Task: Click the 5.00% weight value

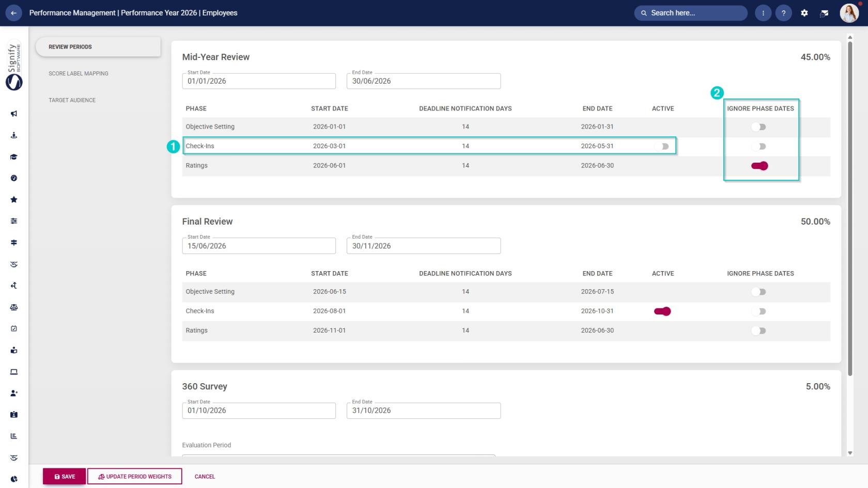Action: click(x=818, y=386)
